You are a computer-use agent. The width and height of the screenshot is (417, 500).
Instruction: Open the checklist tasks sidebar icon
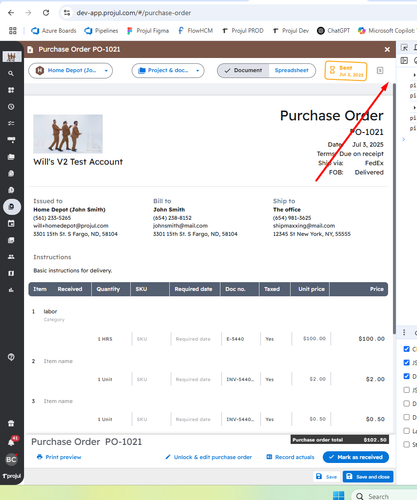pyautogui.click(x=11, y=123)
